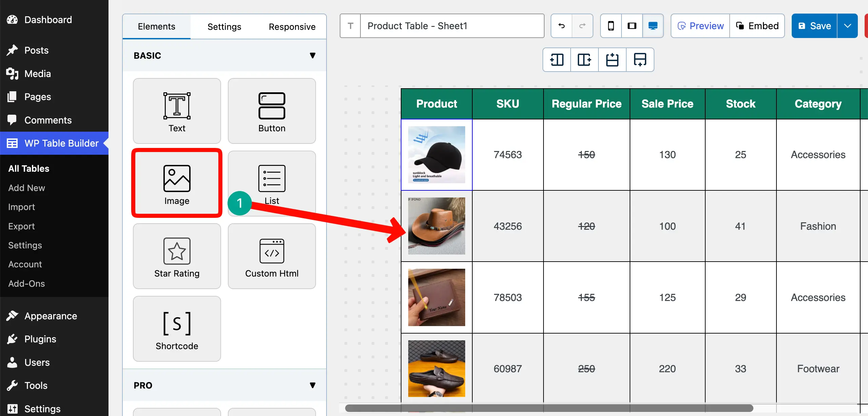
Task: Open the Embed dialog
Action: click(x=757, y=26)
